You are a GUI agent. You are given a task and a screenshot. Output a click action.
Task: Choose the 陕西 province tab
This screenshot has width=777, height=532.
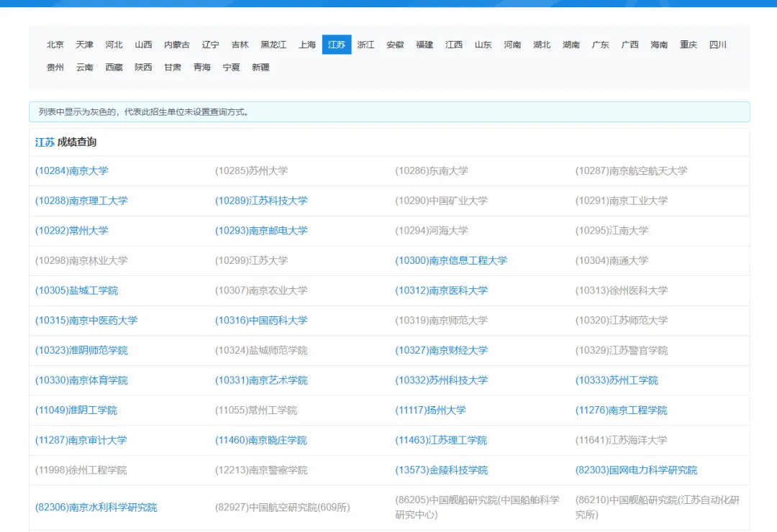coord(143,68)
